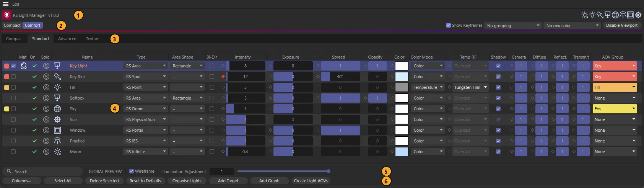The height and width of the screenshot is (188, 644).
Task: Turn off the Window light enable checkmark
Action: tap(34, 130)
